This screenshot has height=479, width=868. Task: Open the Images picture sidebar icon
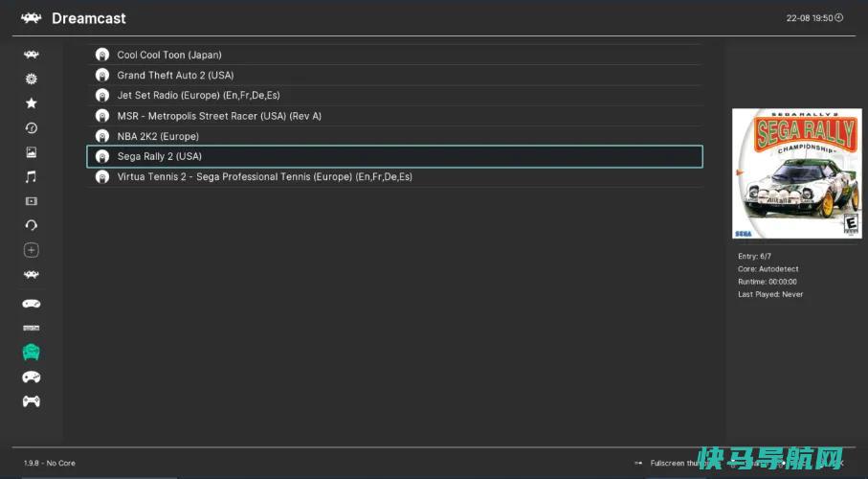point(31,152)
